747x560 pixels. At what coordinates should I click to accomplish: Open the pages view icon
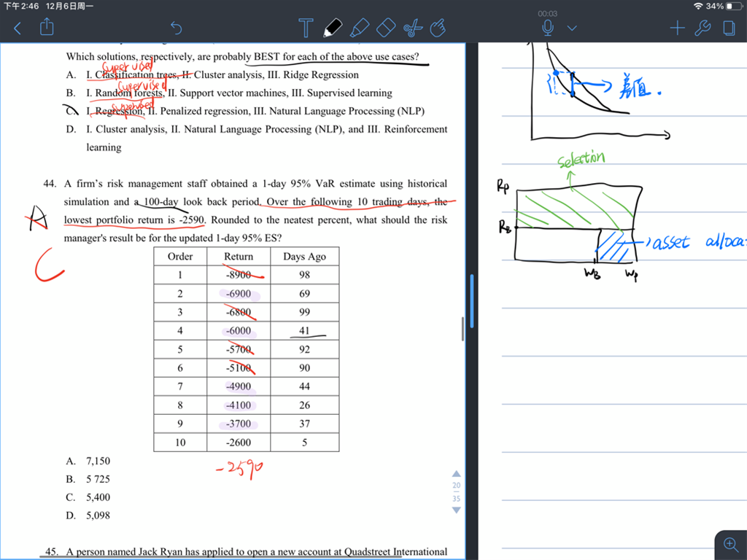point(729,28)
